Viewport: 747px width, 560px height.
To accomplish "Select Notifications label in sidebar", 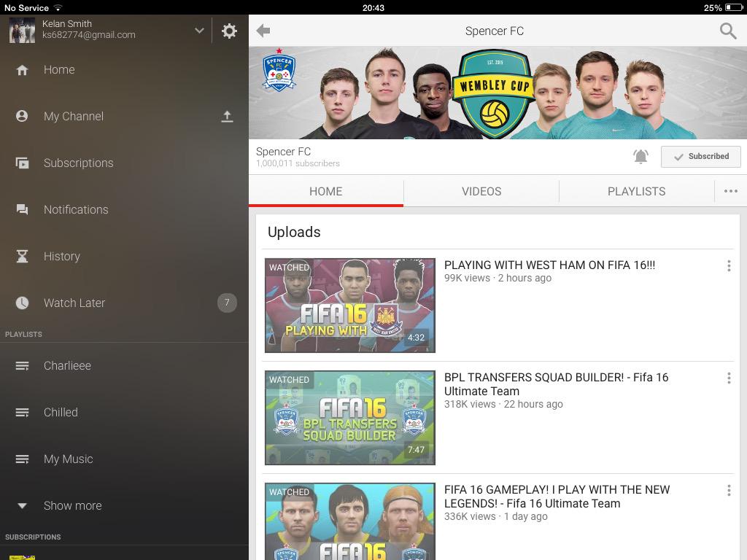I will point(76,209).
